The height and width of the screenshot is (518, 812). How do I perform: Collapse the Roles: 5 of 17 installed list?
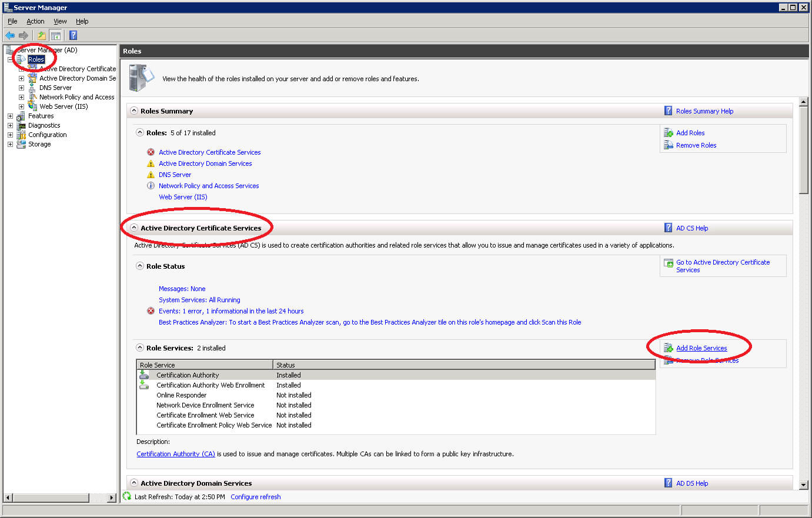(140, 132)
